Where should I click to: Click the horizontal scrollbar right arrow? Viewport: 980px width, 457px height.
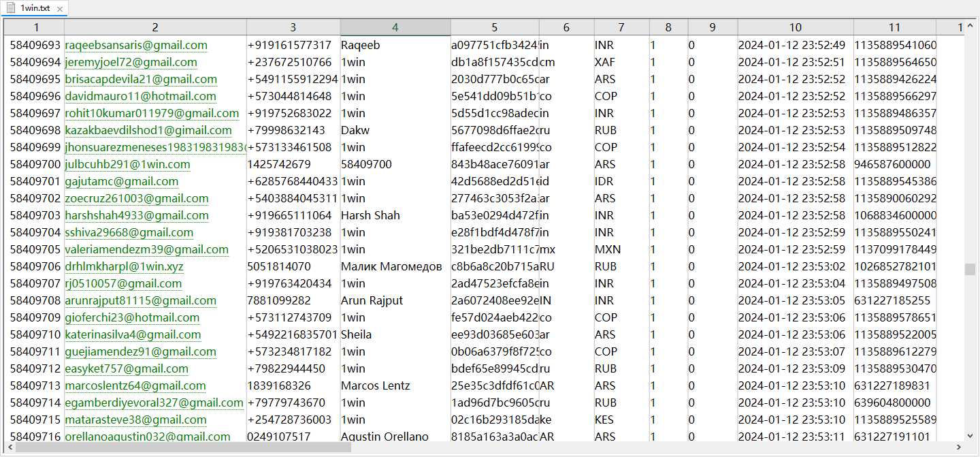pyautogui.click(x=959, y=447)
